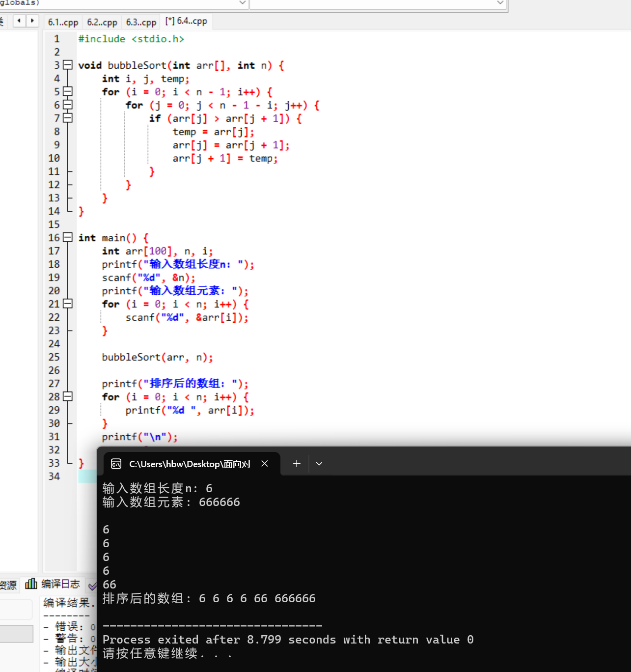Screen dimensions: 631x672
Task: Click the 'bubbleSort(arr, n);' call
Action: tap(158, 357)
